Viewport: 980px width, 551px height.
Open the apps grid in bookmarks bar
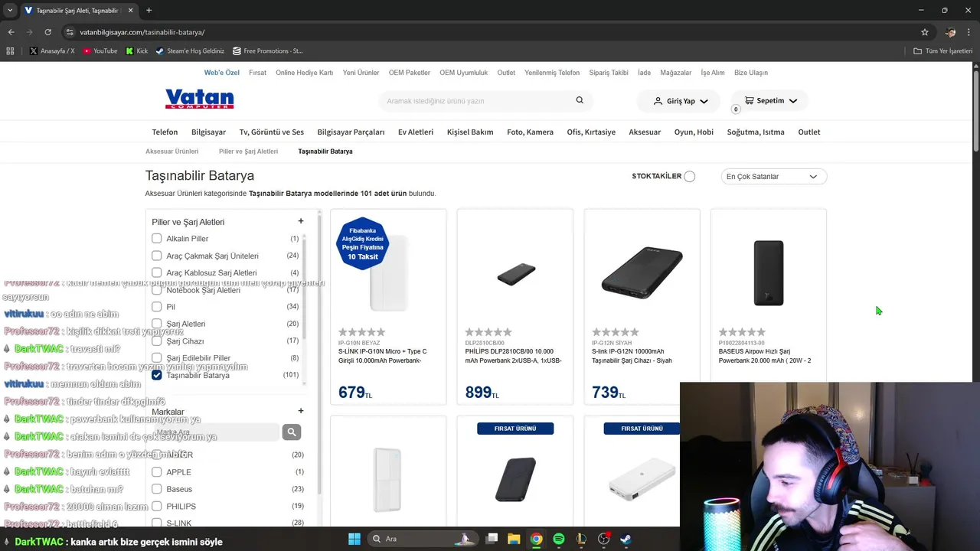click(10, 51)
